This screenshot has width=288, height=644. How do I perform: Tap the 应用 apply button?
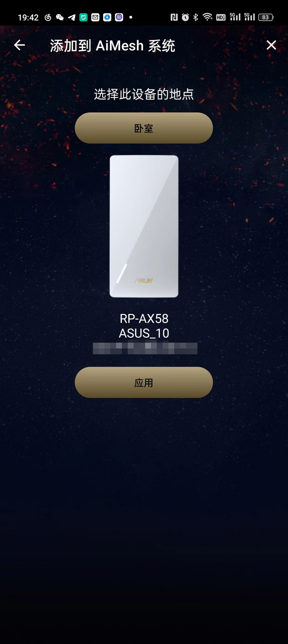pos(144,383)
